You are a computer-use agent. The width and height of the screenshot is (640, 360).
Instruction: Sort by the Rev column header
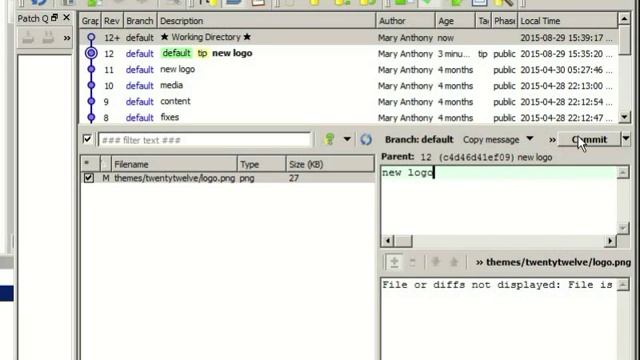tap(112, 21)
